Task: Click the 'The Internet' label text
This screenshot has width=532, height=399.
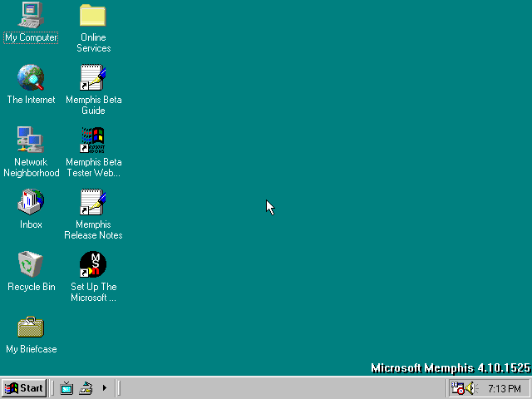Action: click(x=32, y=100)
